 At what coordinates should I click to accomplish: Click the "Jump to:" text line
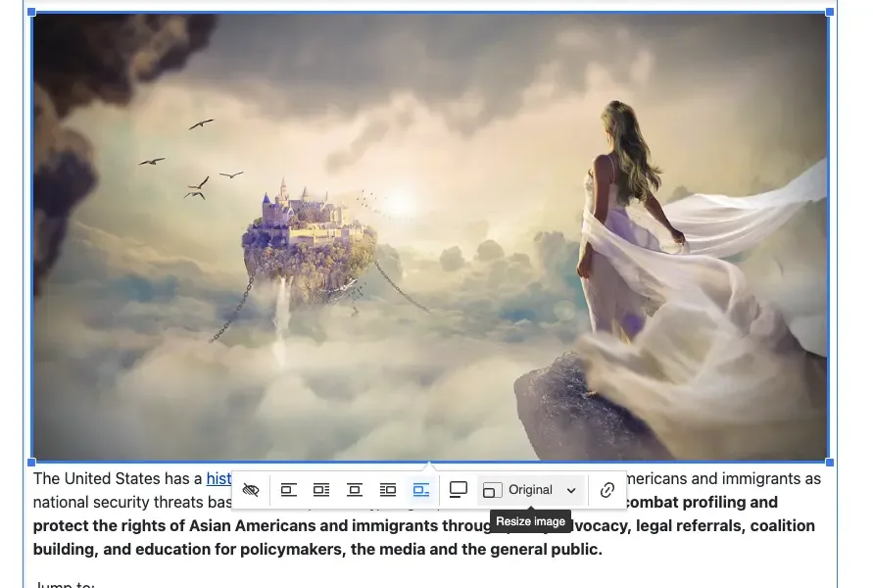(63, 583)
